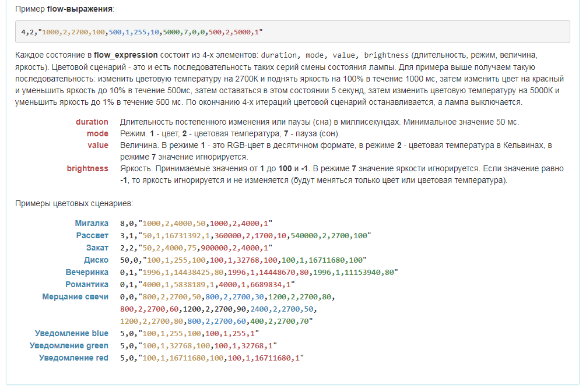This screenshot has height=392, width=586.
Task: Click the red 'value' parameter name
Action: click(x=98, y=145)
